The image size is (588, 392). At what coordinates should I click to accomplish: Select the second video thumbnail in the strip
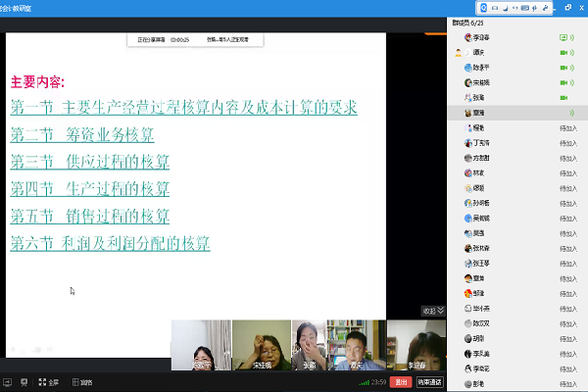coord(260,345)
